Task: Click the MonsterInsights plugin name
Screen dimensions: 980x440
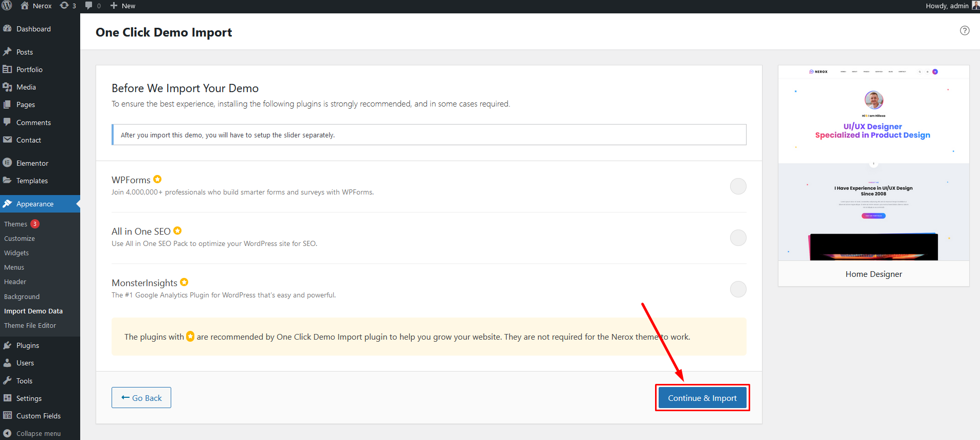Action: (144, 283)
